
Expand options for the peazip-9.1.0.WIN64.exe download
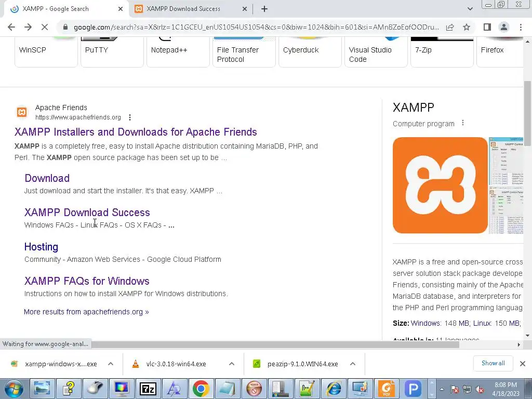point(353,364)
